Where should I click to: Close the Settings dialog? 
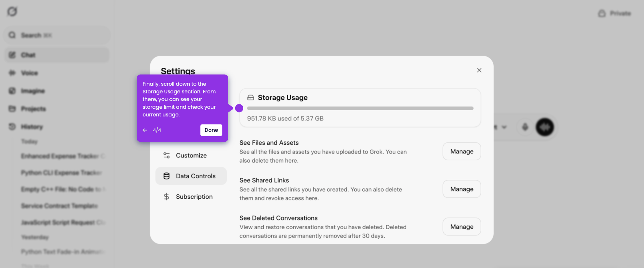coord(479,70)
